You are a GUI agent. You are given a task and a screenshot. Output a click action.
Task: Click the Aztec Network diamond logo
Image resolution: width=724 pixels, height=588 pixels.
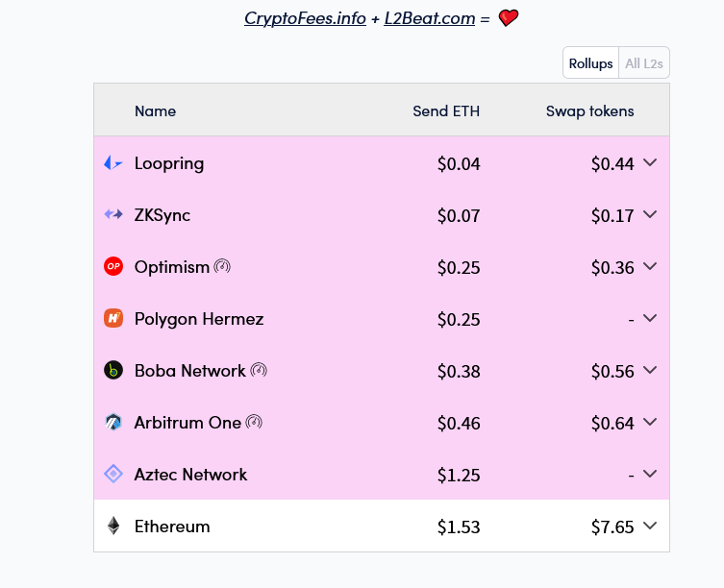[113, 474]
